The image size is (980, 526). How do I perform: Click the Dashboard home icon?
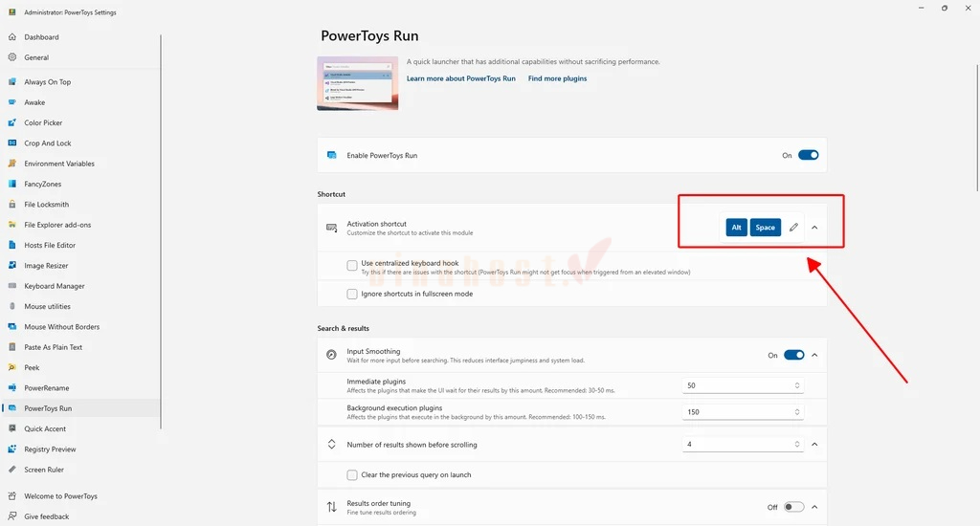11,37
